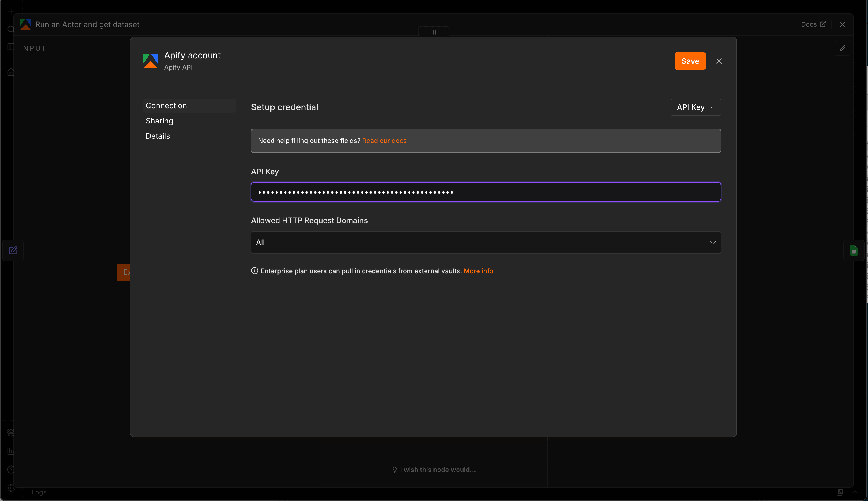Switch to the Details section
The image size is (868, 501).
(x=158, y=136)
